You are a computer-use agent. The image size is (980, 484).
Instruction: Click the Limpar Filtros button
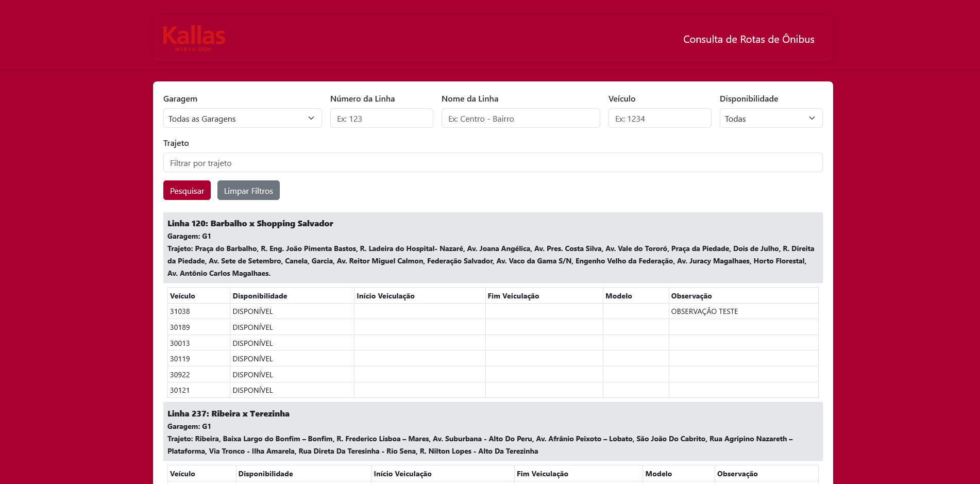(248, 191)
